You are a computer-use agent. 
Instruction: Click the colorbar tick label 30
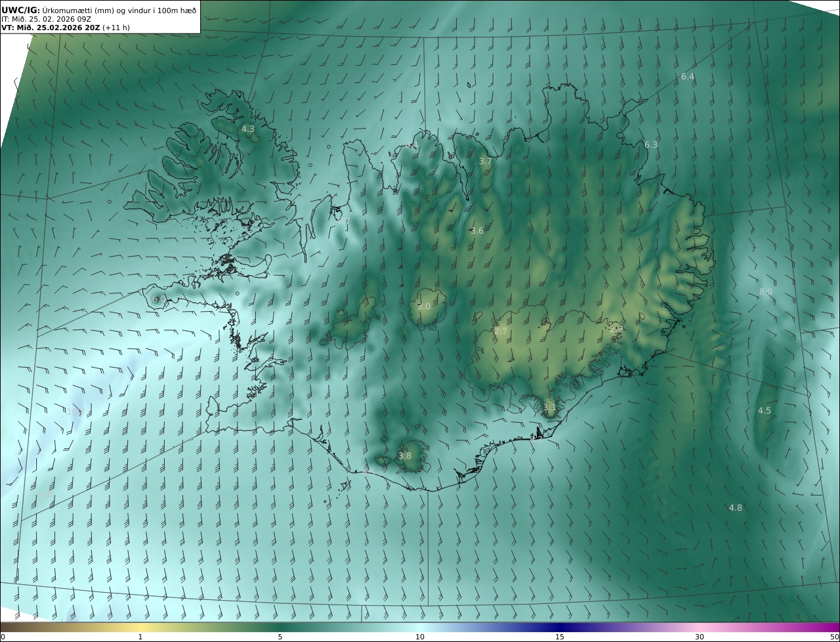(x=700, y=637)
